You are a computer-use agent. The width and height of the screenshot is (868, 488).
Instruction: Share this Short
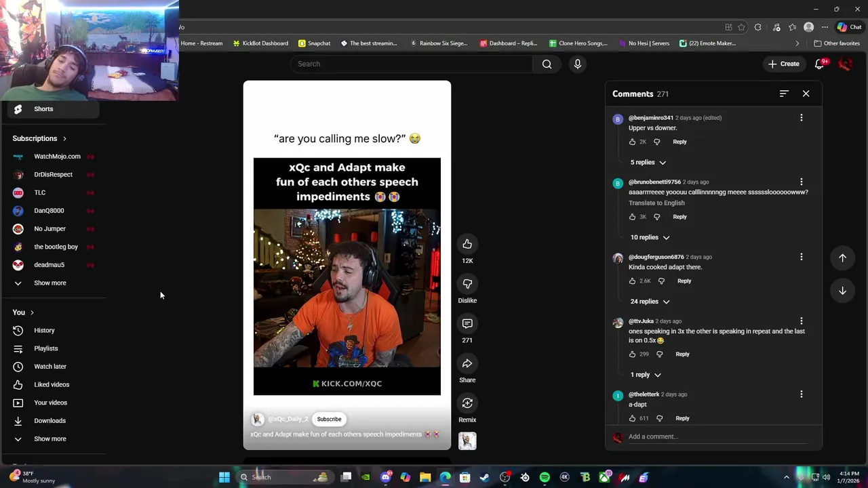tap(467, 364)
